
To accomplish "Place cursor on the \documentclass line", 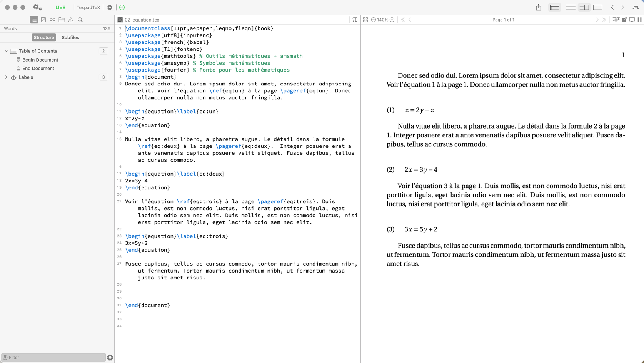I will [199, 28].
